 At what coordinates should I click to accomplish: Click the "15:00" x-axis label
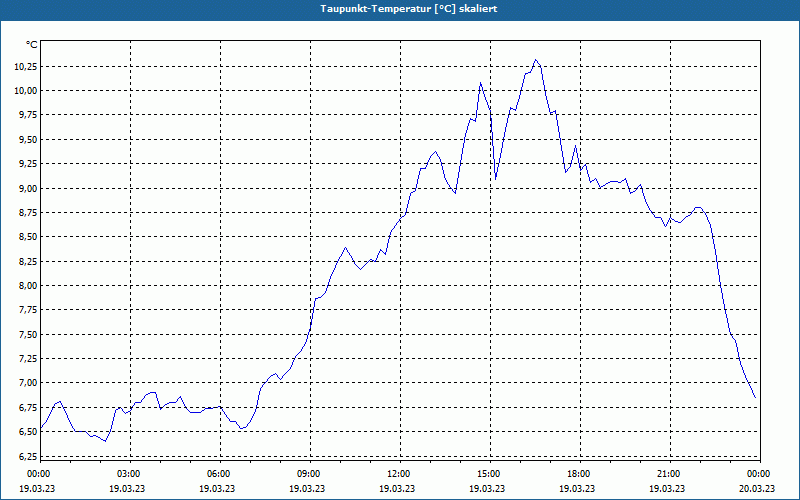[x=488, y=474]
